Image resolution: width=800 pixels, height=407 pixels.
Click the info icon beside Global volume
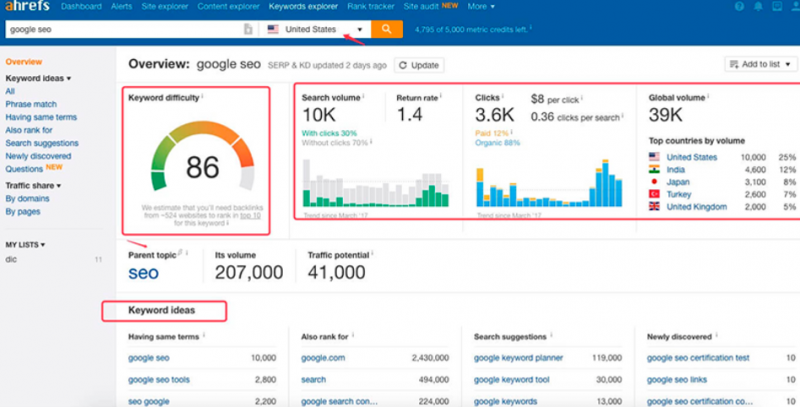(x=708, y=96)
